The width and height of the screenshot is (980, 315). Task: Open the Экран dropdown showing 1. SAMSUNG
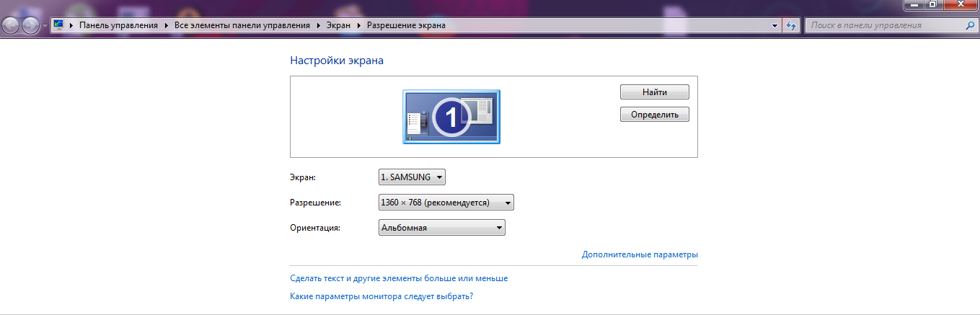[412, 177]
